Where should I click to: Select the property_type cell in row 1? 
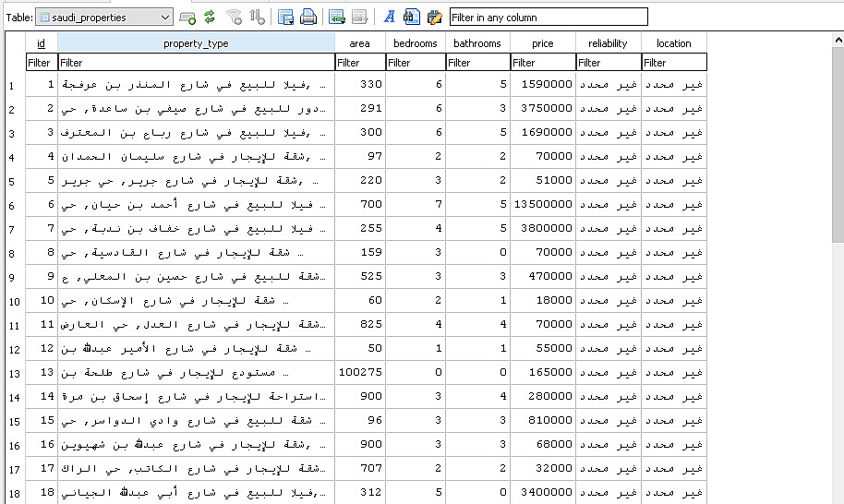tap(196, 84)
